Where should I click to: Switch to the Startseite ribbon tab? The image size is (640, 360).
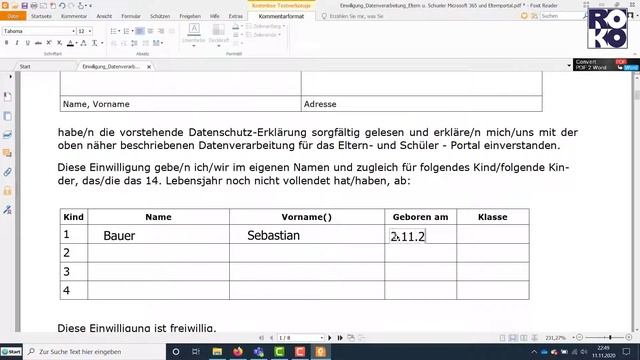[41, 16]
